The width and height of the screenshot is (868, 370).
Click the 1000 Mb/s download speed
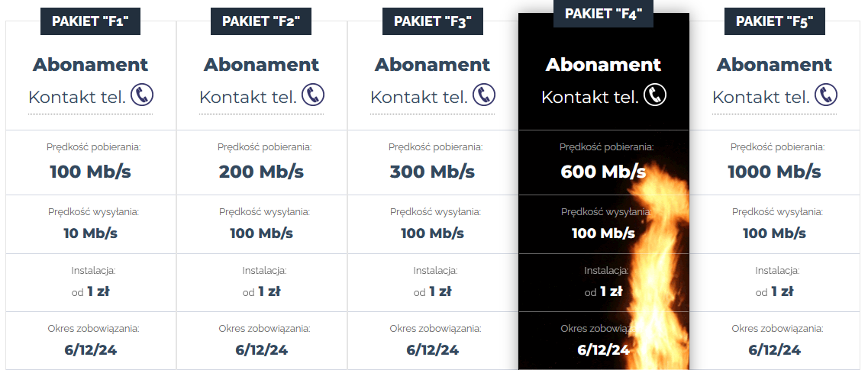[774, 172]
